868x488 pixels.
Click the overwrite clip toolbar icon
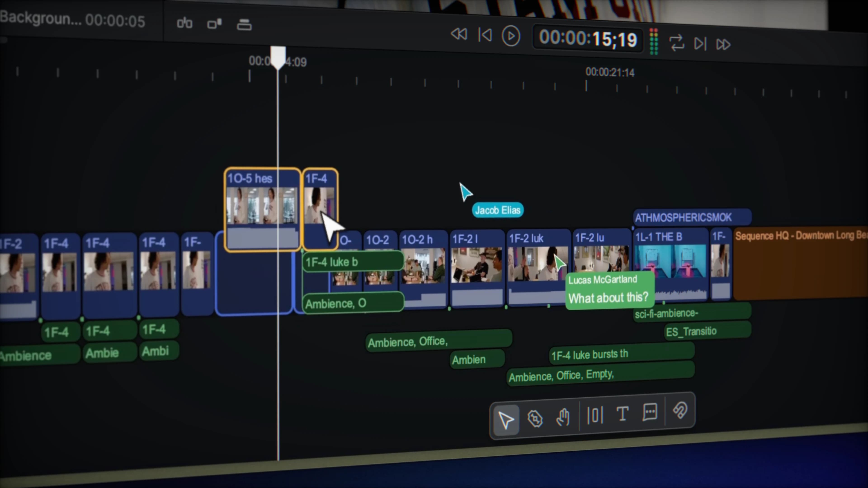214,24
